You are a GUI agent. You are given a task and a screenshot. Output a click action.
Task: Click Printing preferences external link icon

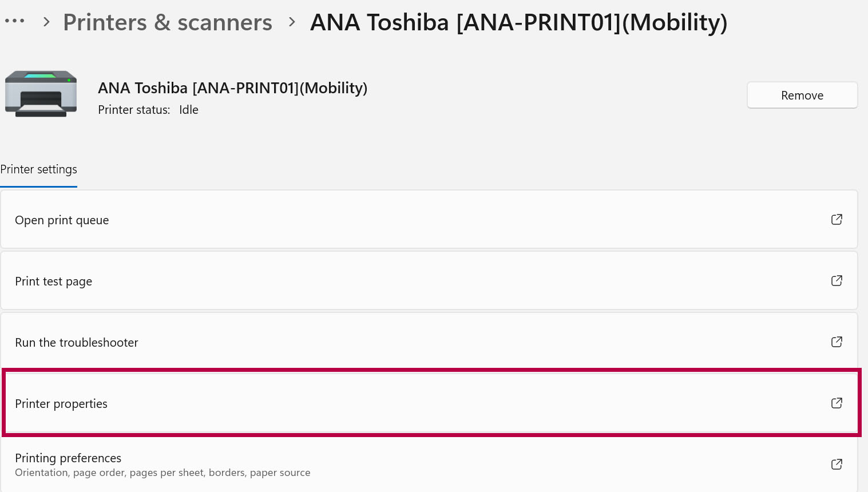click(837, 465)
